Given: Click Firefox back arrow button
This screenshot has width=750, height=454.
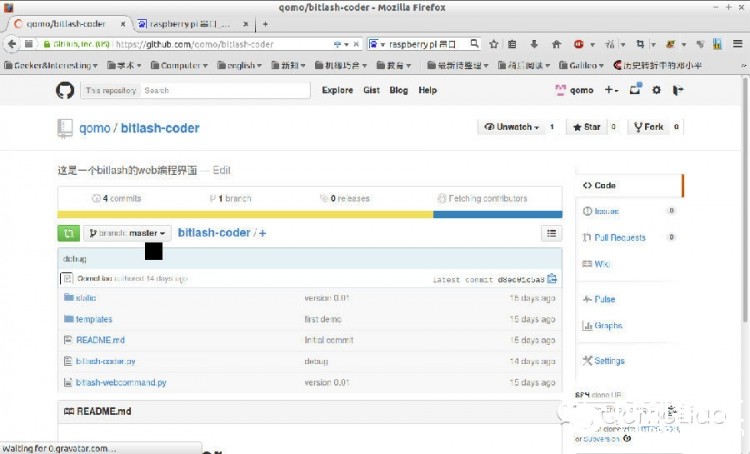Looking at the screenshot, I should (11, 44).
